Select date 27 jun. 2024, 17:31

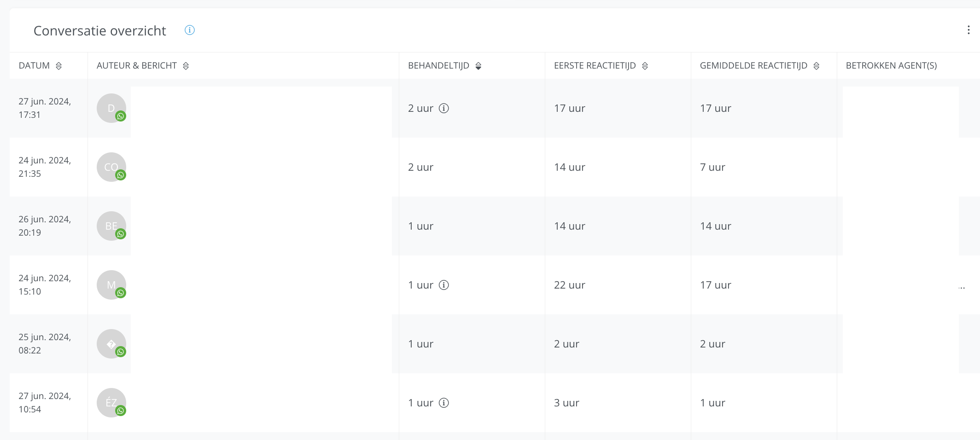click(x=45, y=108)
